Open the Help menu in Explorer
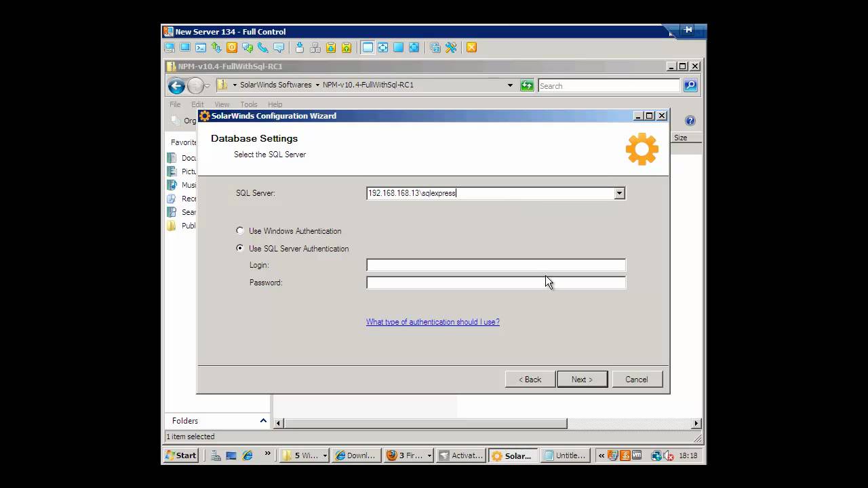Viewport: 868px width, 488px height. (275, 104)
